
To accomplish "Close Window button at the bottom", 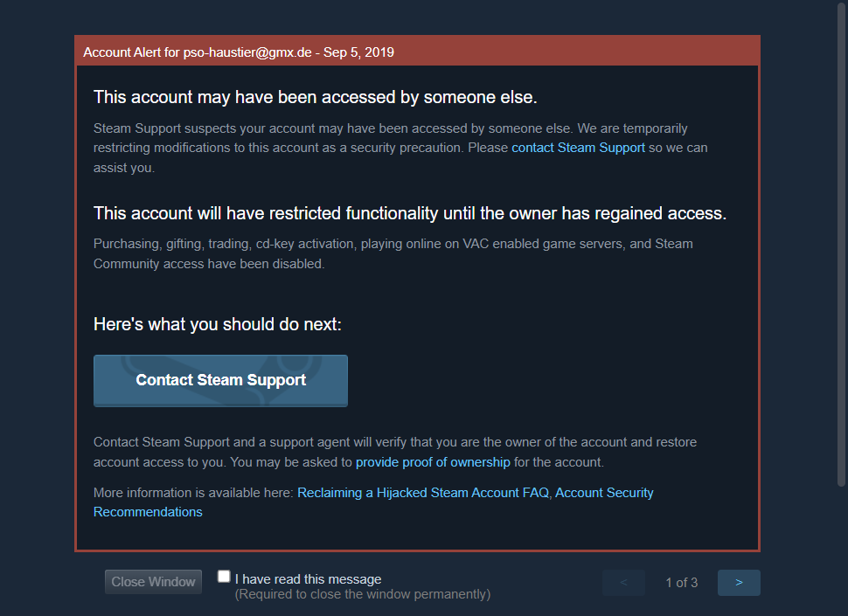I will pos(153,582).
